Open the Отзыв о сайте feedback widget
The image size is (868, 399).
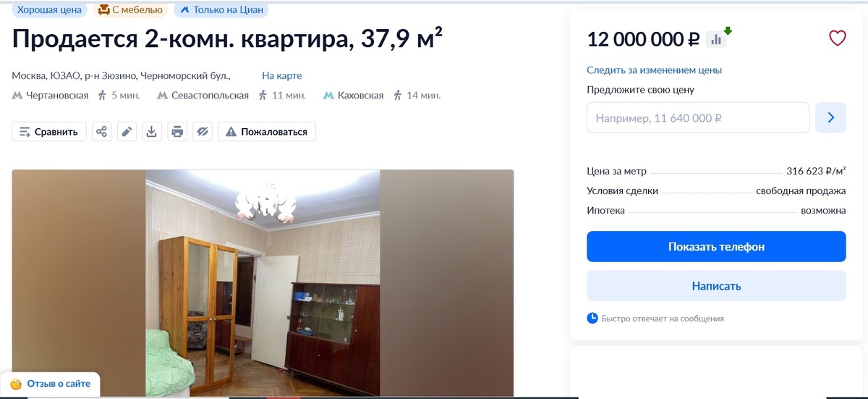pos(50,384)
